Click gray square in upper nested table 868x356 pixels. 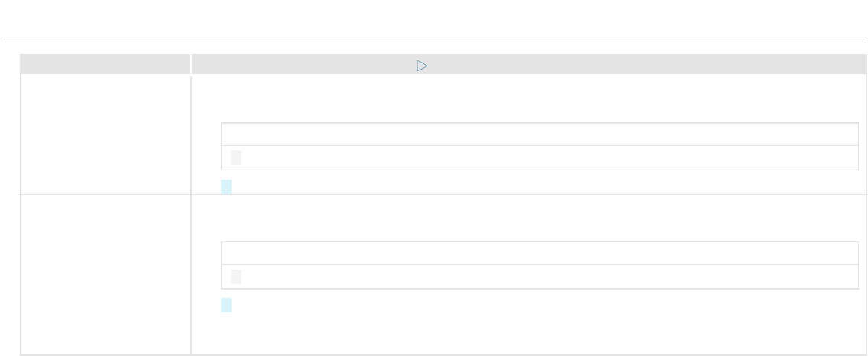tap(236, 204)
